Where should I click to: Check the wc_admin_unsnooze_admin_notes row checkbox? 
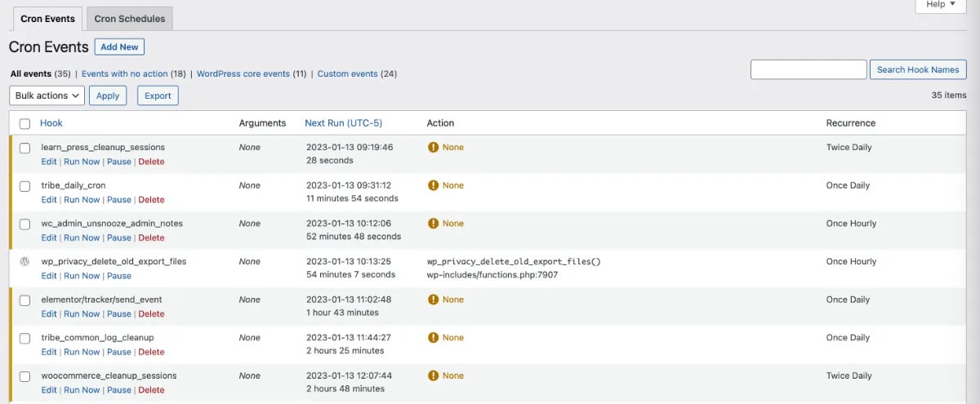coord(24,224)
